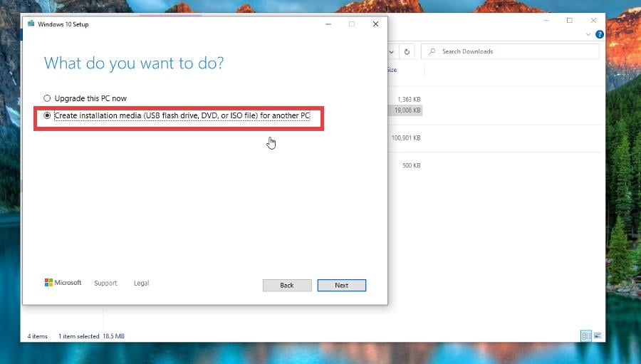The image size is (641, 364).
Task: Click '1 item selected 18.5 MB' status text
Action: (91, 336)
